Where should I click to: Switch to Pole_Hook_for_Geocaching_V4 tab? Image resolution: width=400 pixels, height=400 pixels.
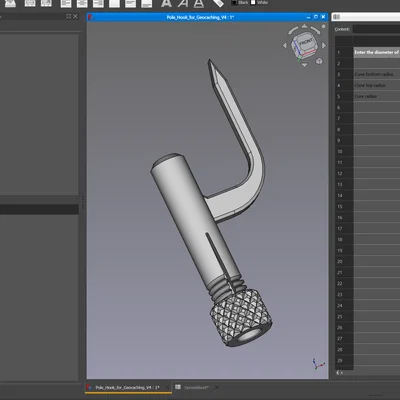click(127, 387)
